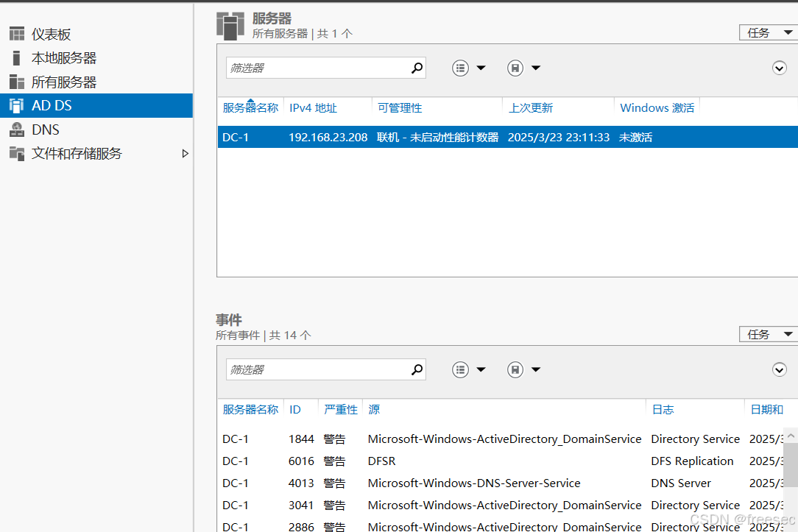
Task: Select DNS in navigation pane
Action: coord(96,130)
